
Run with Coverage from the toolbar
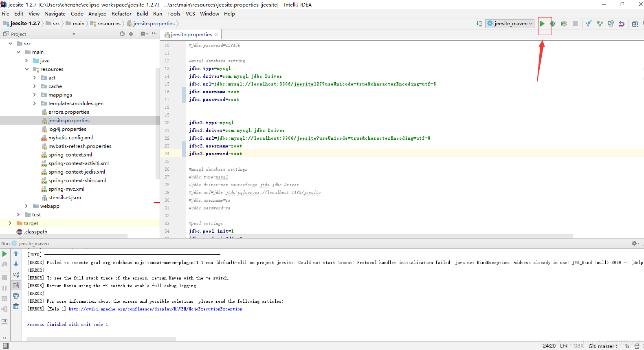[564, 24]
